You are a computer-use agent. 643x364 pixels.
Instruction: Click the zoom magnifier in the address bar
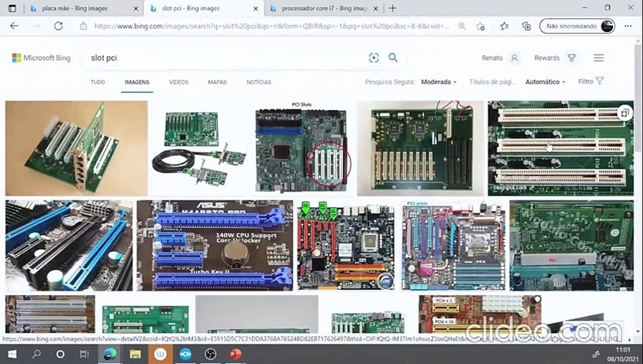coord(462,26)
